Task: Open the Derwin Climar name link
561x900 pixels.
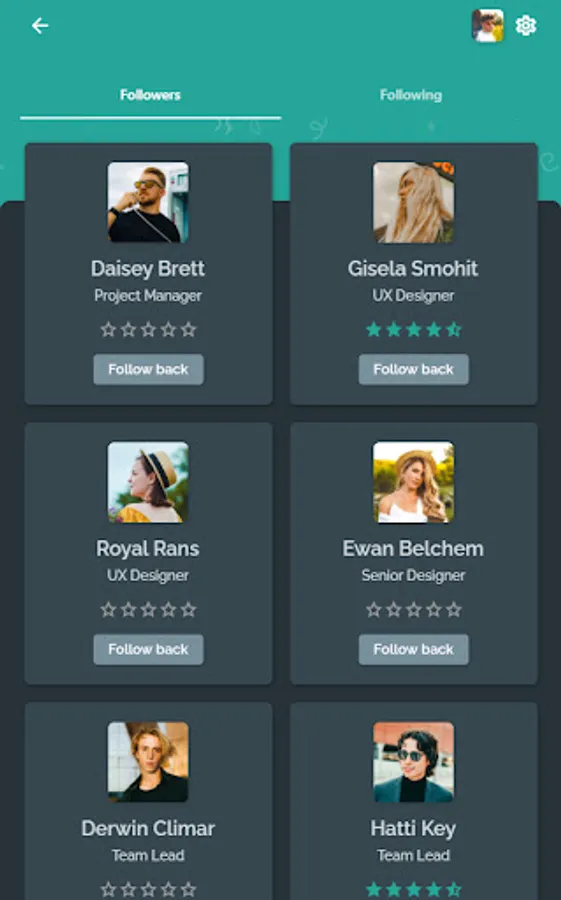Action: tap(148, 828)
